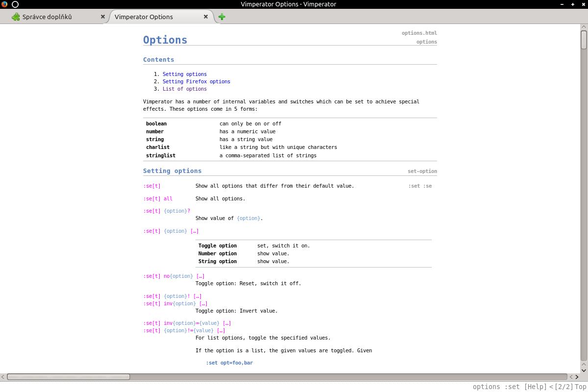Click horizontal scrollbar right arrow
588x392 pixels.
577,377
